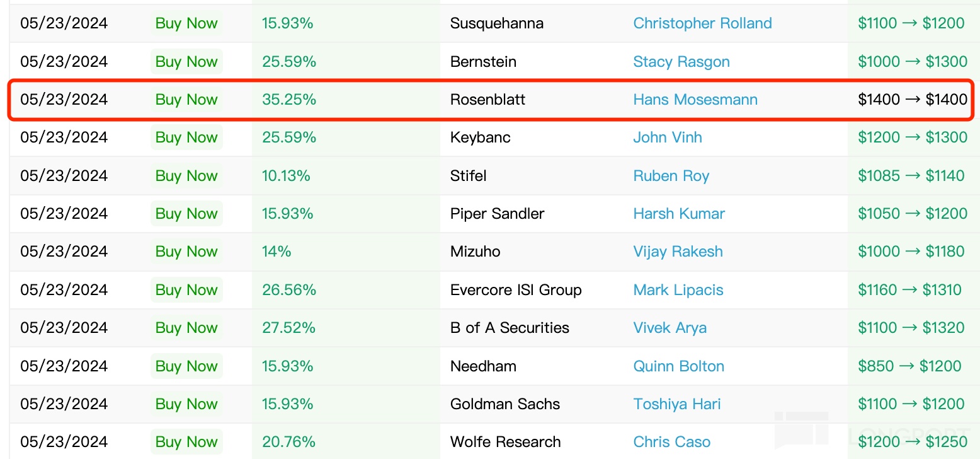Click Vivek Arya's name link
Screen dimensions: 980x459
pos(670,328)
